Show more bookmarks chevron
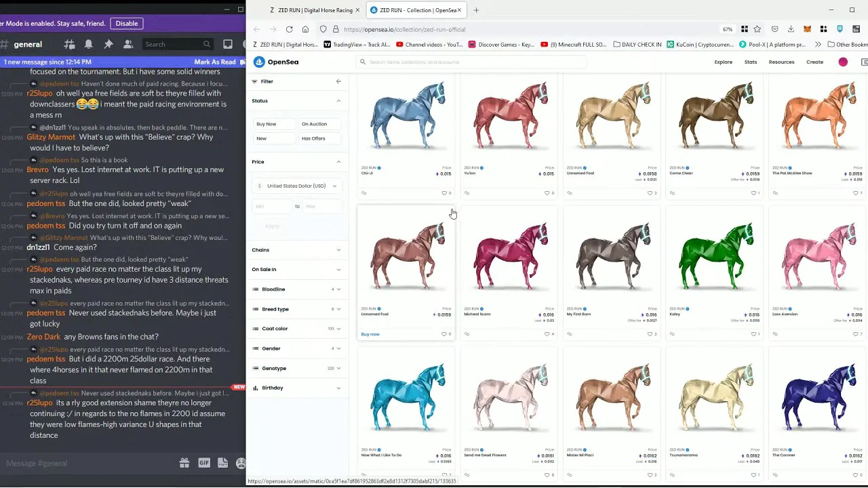 (818, 45)
